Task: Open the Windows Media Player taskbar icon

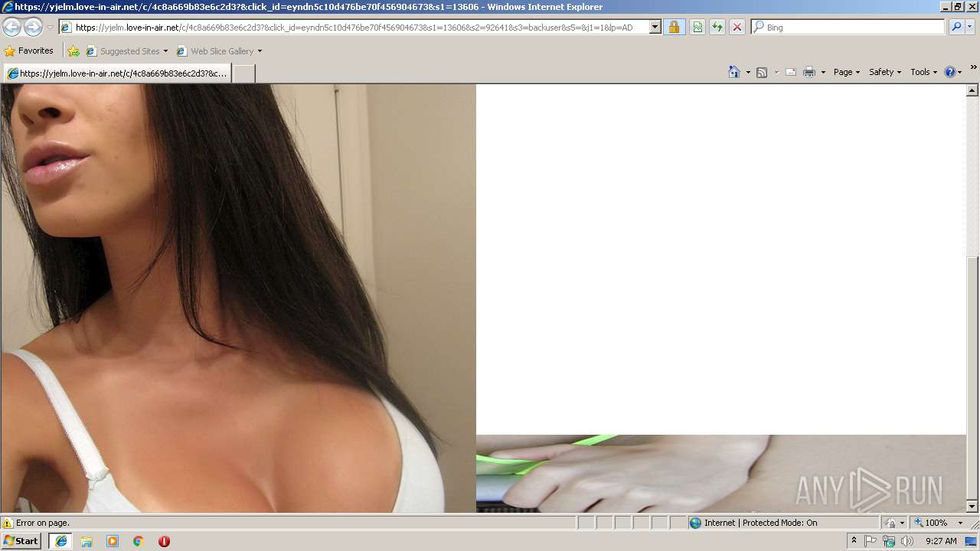Action: pos(113,541)
